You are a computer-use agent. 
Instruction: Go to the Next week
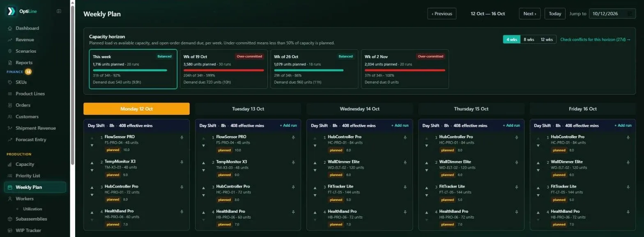(529, 14)
